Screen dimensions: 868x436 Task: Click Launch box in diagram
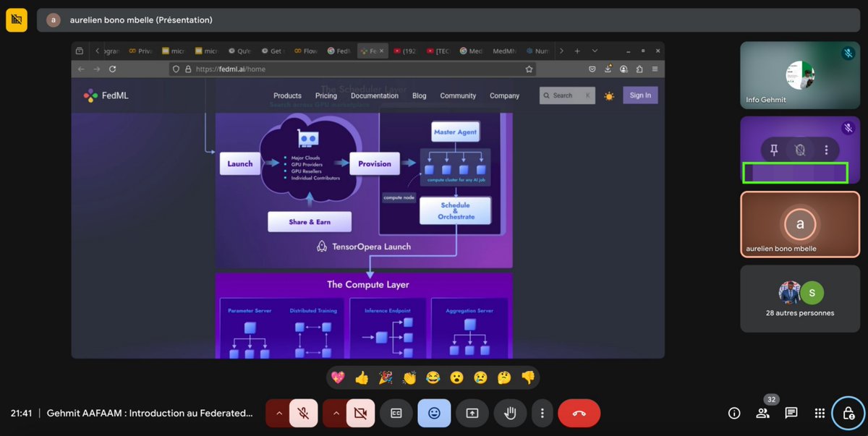240,163
